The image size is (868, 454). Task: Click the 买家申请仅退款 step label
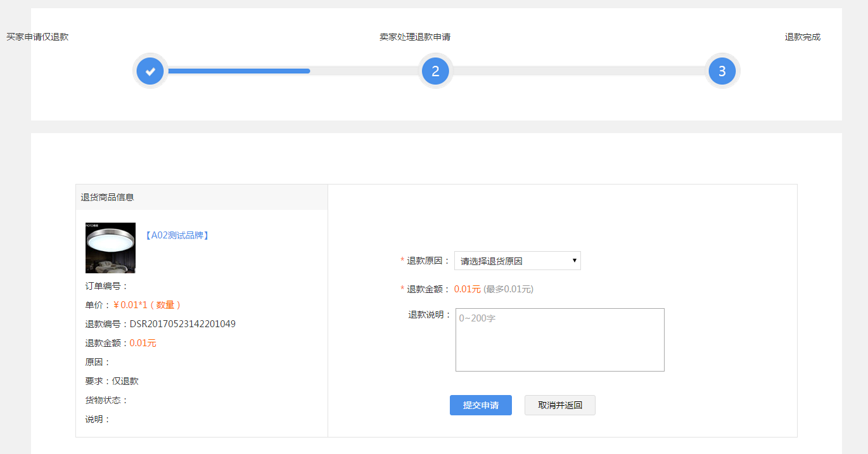pos(37,37)
